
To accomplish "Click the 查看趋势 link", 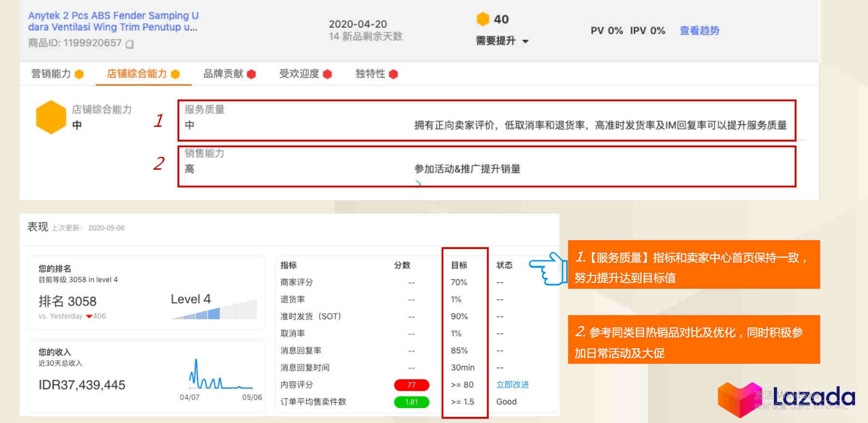I will tap(699, 31).
